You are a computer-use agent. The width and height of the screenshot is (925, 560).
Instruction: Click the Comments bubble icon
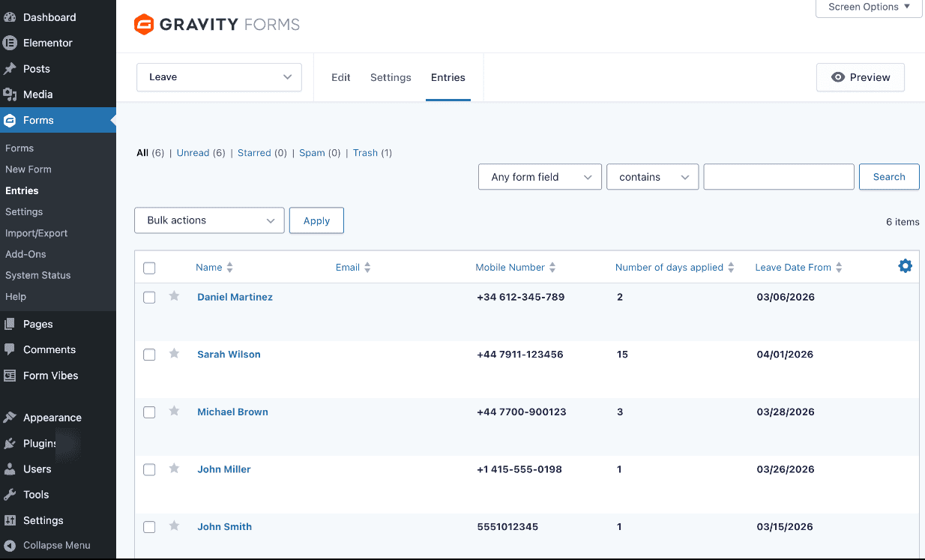pyautogui.click(x=10, y=349)
